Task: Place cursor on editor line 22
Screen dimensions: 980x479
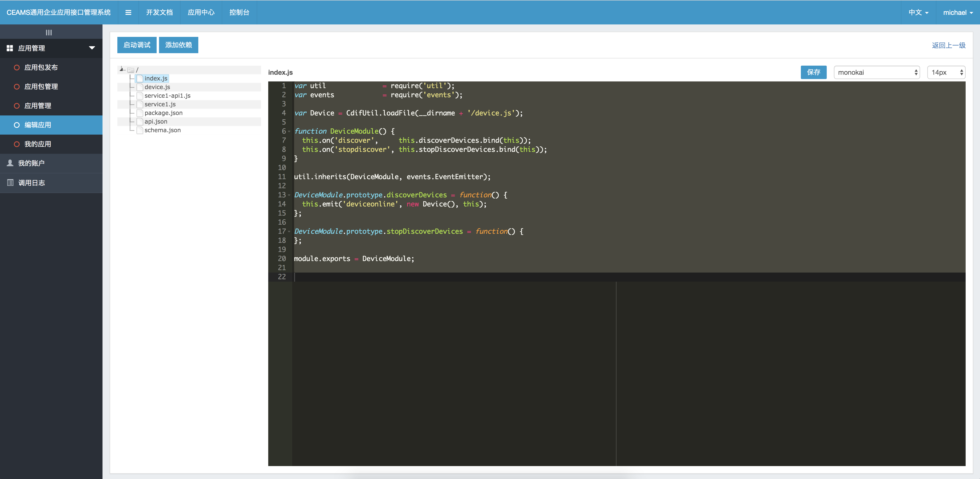Action: tap(629, 277)
